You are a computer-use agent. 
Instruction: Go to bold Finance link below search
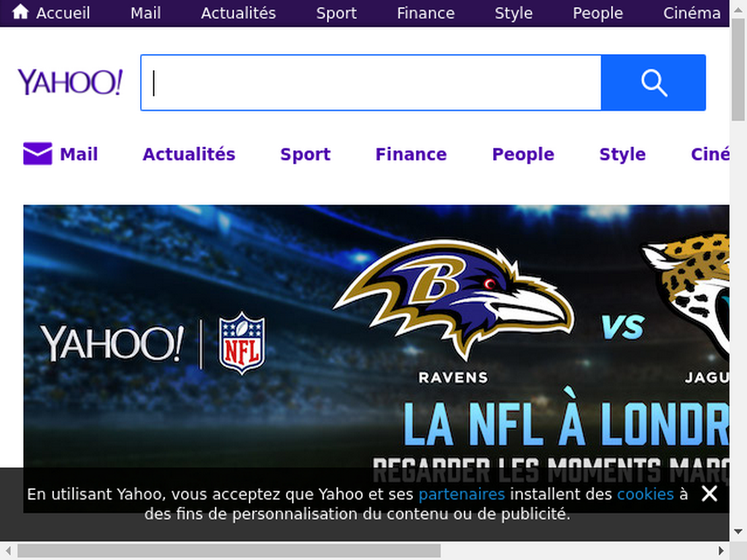click(411, 155)
